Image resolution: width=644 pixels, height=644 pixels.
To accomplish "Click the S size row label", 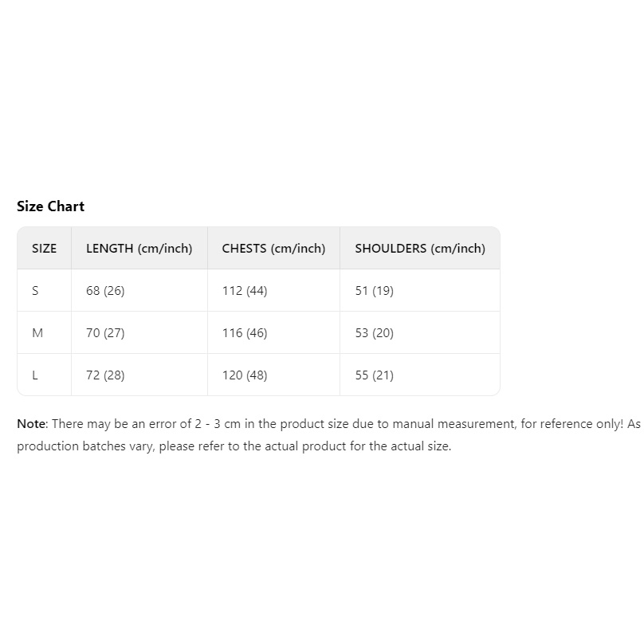I will coord(35,291).
